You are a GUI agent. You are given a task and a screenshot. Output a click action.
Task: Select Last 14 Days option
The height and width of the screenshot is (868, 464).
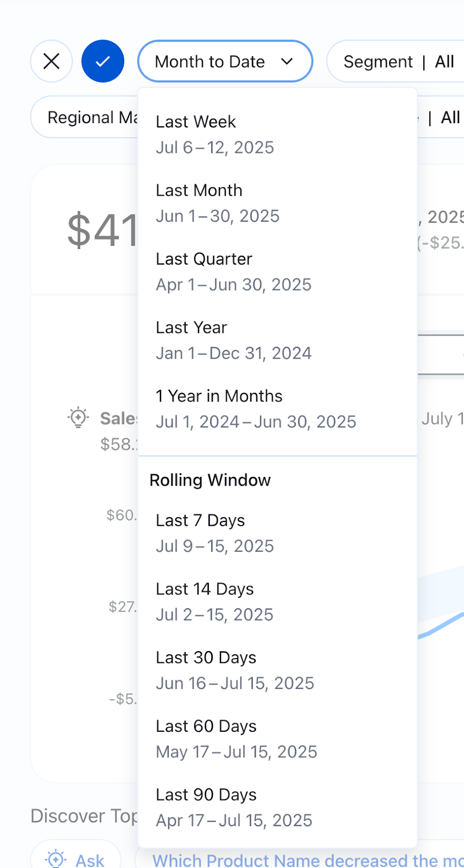click(214, 601)
